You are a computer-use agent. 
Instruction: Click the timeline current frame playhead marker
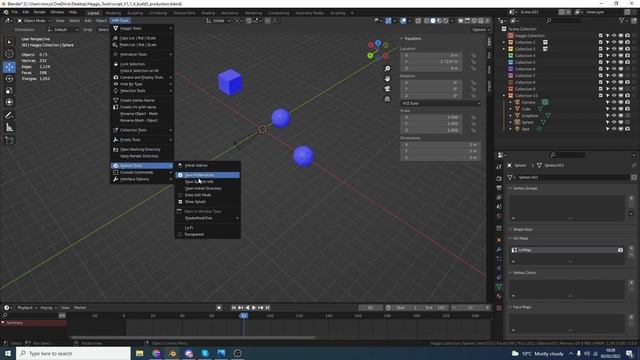244,316
